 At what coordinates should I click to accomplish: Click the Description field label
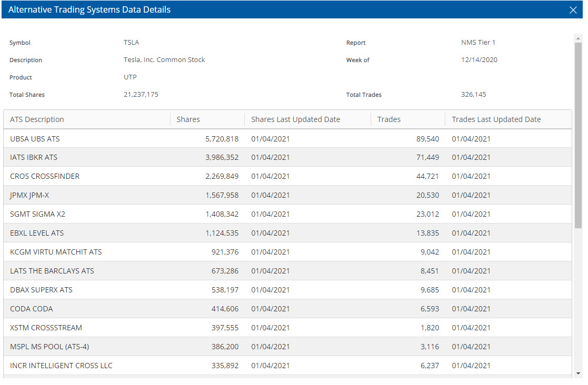pyautogui.click(x=25, y=60)
